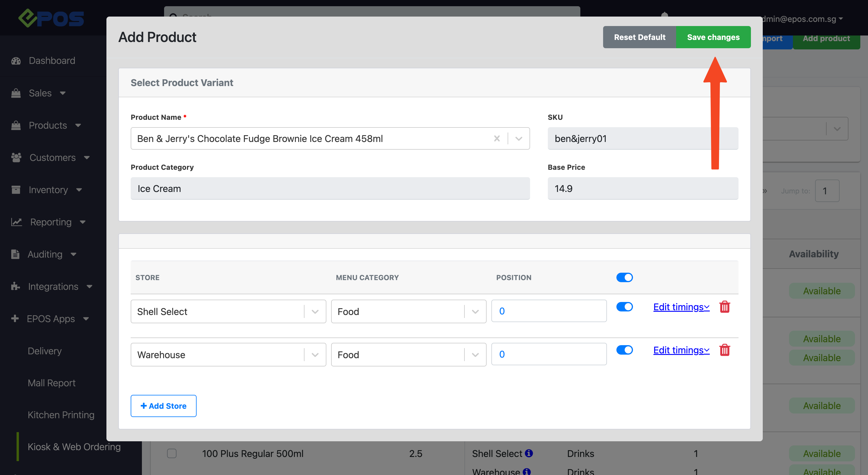Open Kitchen Printing in sidebar
The height and width of the screenshot is (475, 868).
click(61, 415)
